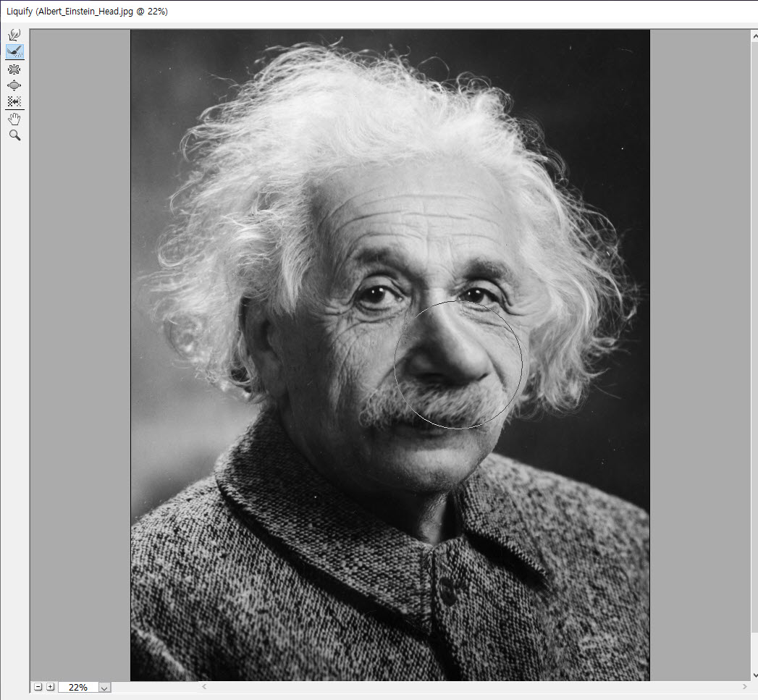Select the Hand tool
This screenshot has height=700, width=758.
[14, 119]
